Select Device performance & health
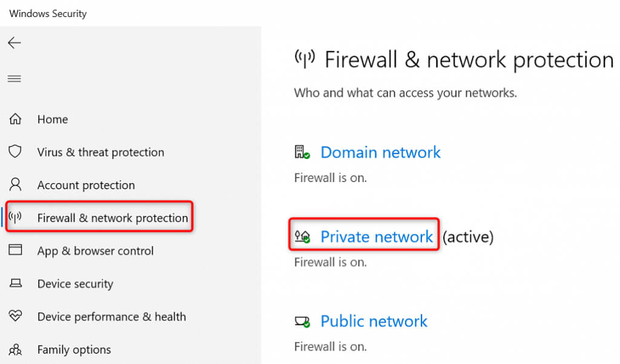620x364 pixels. (x=111, y=316)
